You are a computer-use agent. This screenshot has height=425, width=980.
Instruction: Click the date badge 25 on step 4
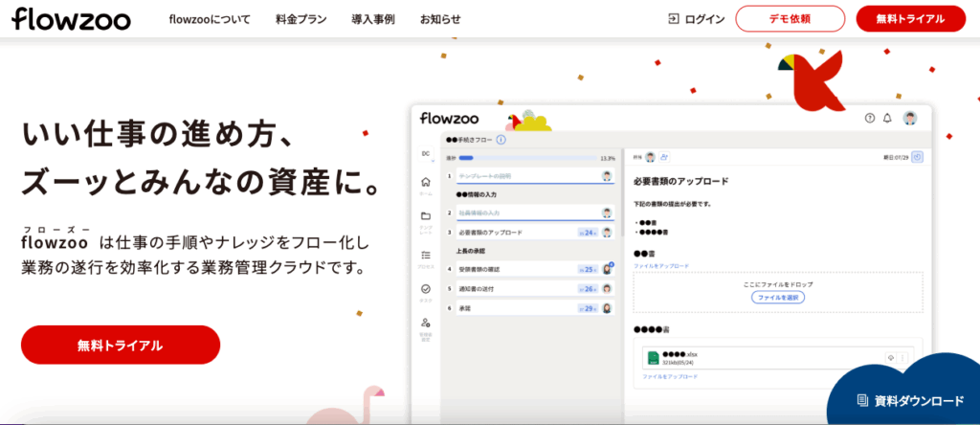pos(588,269)
